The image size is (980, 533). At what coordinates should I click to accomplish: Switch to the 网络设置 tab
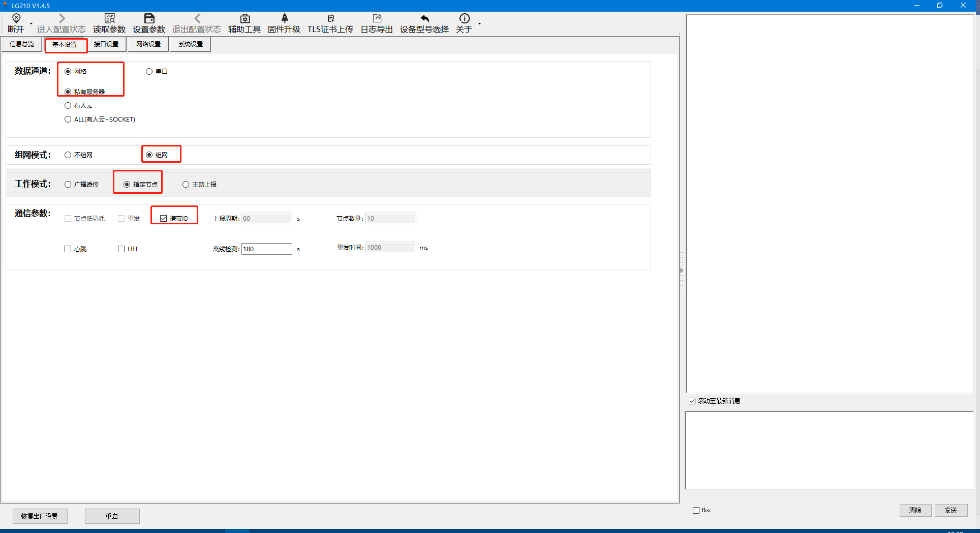148,44
